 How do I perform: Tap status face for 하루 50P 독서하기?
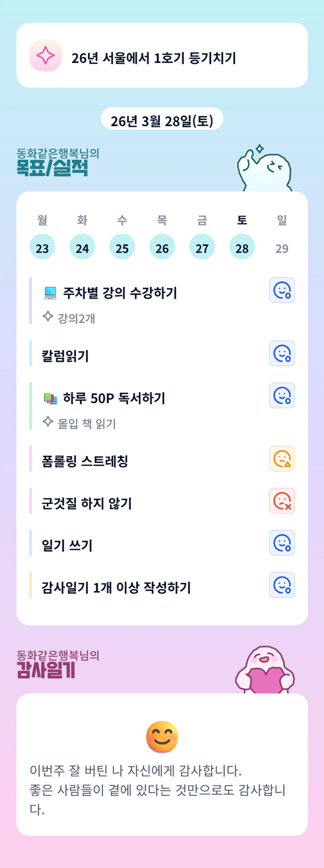pyautogui.click(x=282, y=396)
